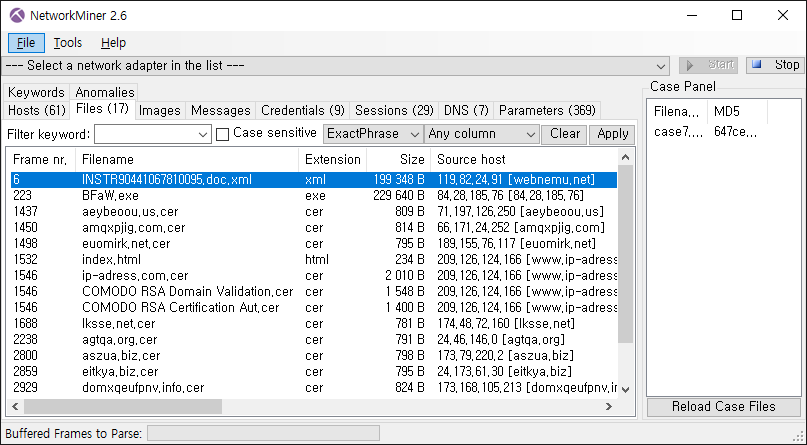Click the vertical scrollbar thumb of file list
Image resolution: width=807 pixels, height=445 pixels.
625,254
